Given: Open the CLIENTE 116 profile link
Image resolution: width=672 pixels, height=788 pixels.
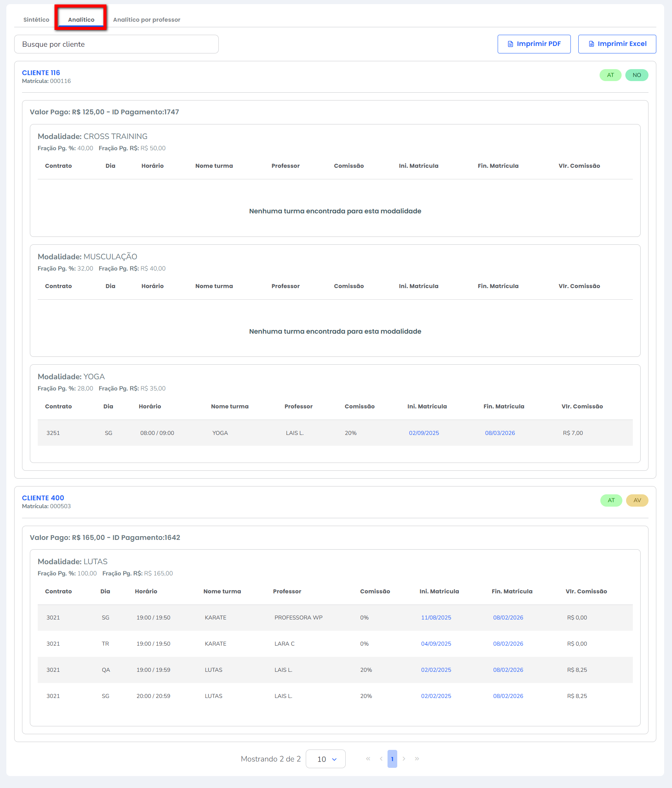Looking at the screenshot, I should click(x=41, y=72).
